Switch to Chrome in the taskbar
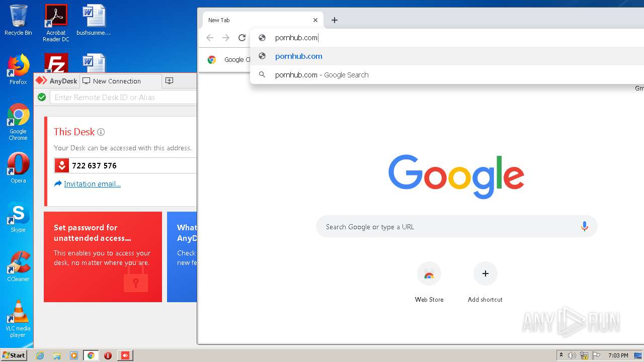The image size is (644, 362). click(91, 355)
